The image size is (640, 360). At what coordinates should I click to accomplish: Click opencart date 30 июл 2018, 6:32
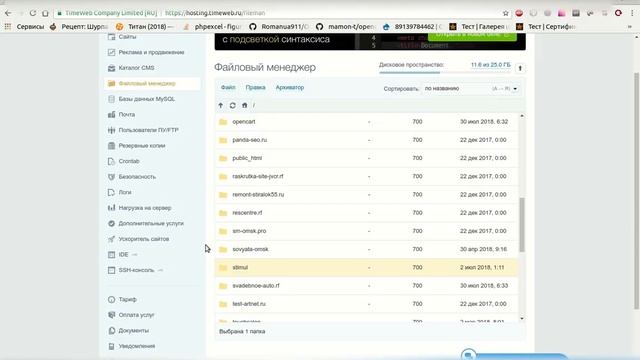pyautogui.click(x=484, y=122)
